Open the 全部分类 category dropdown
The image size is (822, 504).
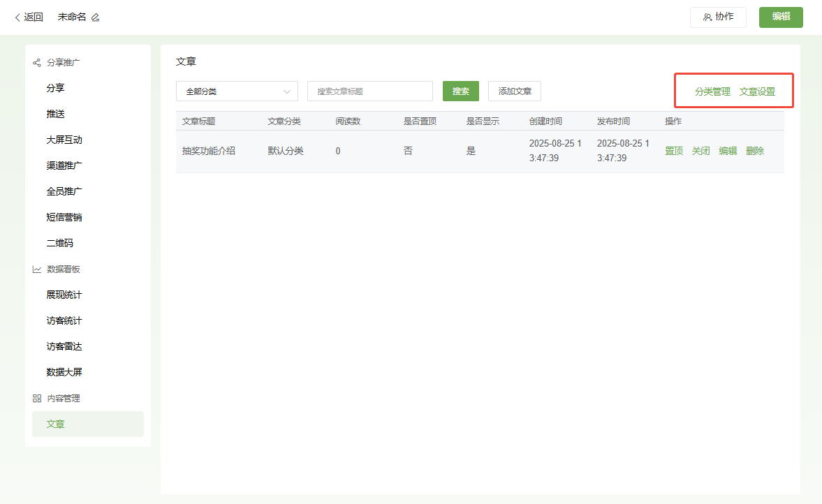pyautogui.click(x=237, y=91)
